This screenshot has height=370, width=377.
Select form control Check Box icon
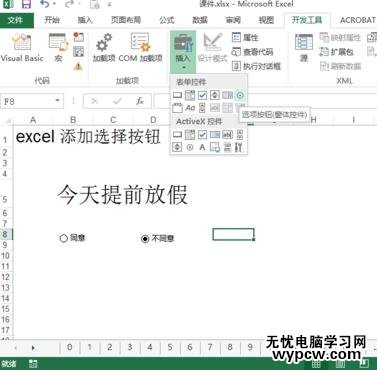point(202,95)
